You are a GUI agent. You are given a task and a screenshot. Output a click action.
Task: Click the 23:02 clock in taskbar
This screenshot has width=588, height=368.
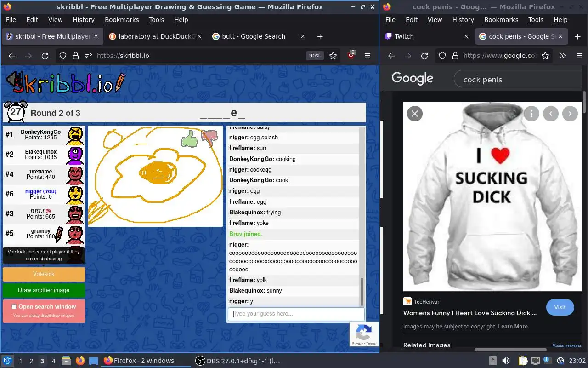pyautogui.click(x=577, y=361)
